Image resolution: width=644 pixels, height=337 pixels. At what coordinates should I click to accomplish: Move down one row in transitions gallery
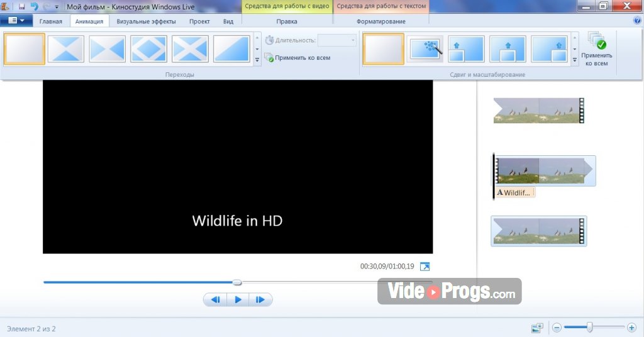(257, 49)
